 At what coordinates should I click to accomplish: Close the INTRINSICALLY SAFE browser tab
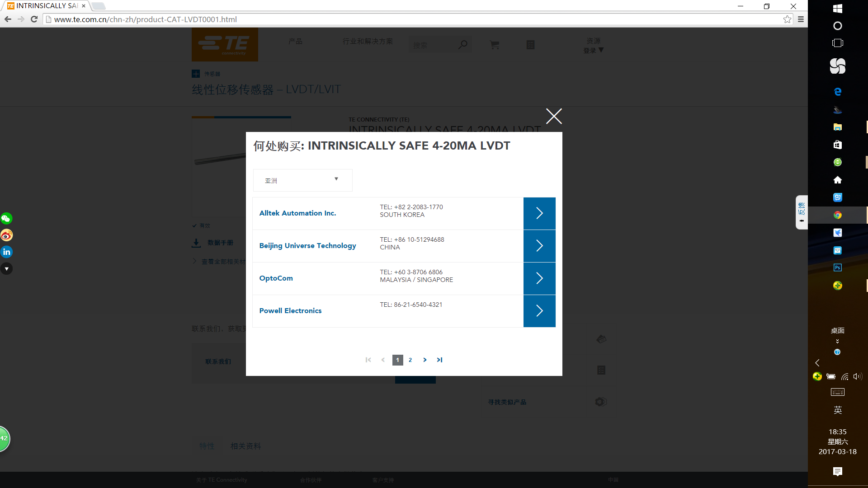click(84, 6)
